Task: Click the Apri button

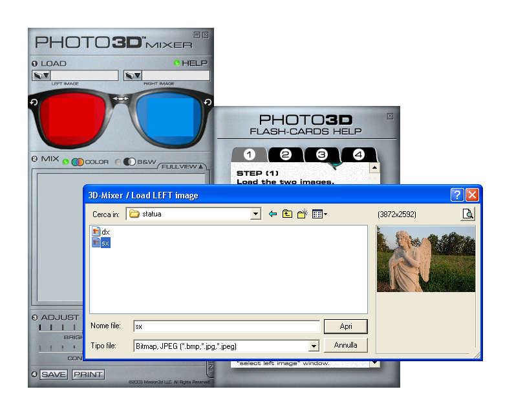Action: 345,326
